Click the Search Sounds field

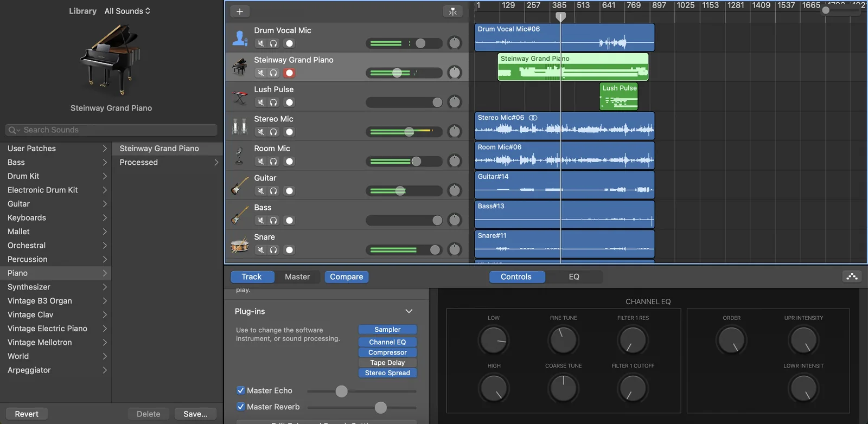(x=111, y=130)
